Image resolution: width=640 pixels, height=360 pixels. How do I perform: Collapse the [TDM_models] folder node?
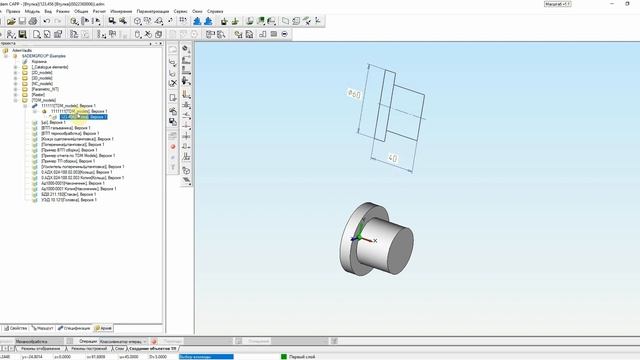pos(16,100)
